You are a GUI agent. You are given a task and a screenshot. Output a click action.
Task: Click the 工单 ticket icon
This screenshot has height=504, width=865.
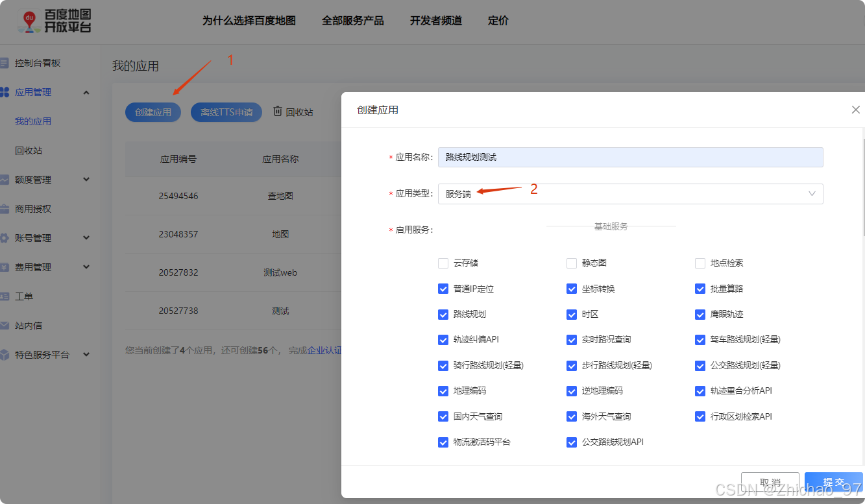click(5, 296)
